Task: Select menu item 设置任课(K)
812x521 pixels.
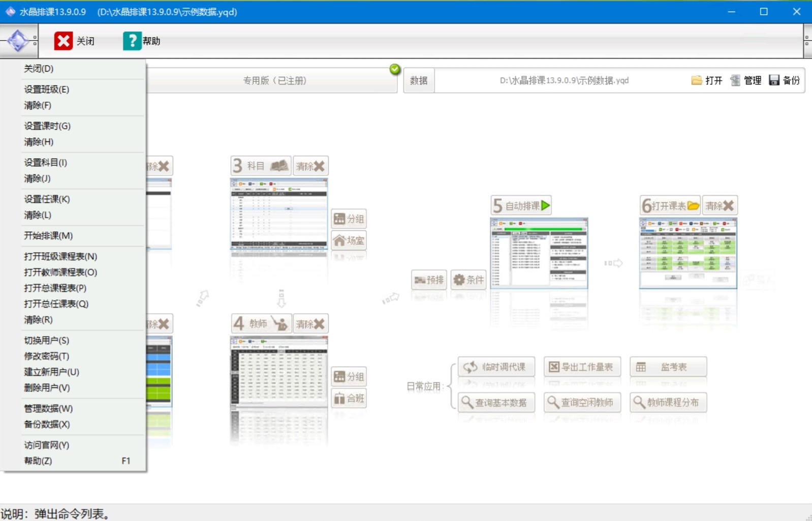Action: [x=74, y=199]
